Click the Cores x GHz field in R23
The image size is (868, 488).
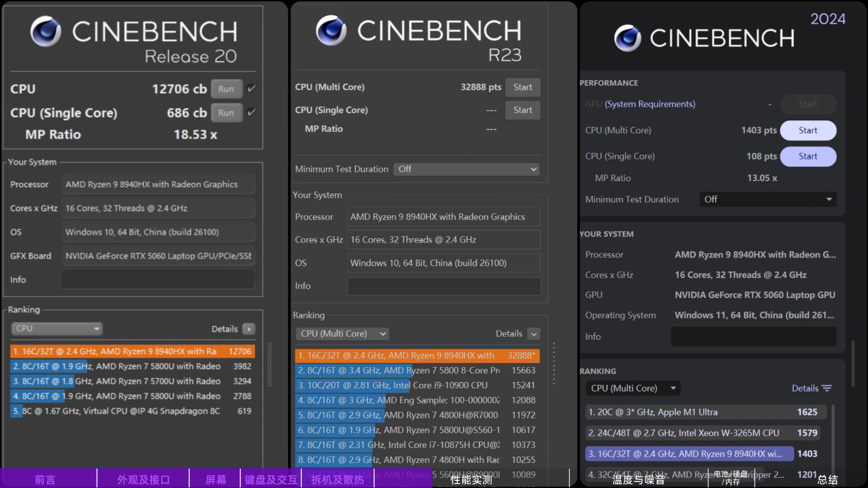(444, 240)
